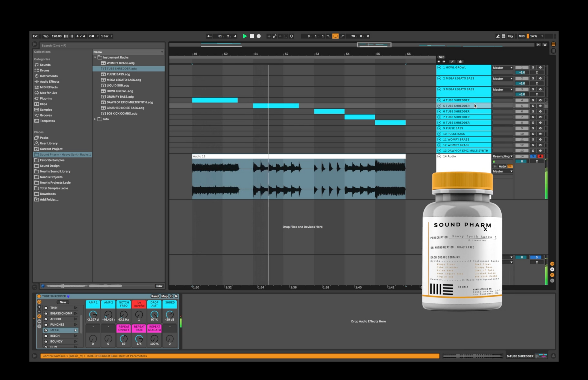The image size is (588, 380).
Task: Open the Sounds category in browser
Action: pos(45,65)
